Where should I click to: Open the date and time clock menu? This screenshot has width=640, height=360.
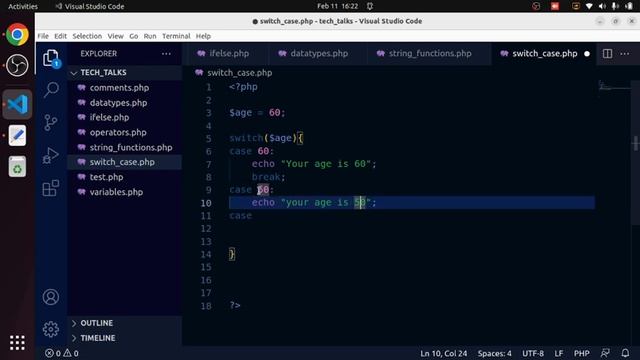pos(338,6)
